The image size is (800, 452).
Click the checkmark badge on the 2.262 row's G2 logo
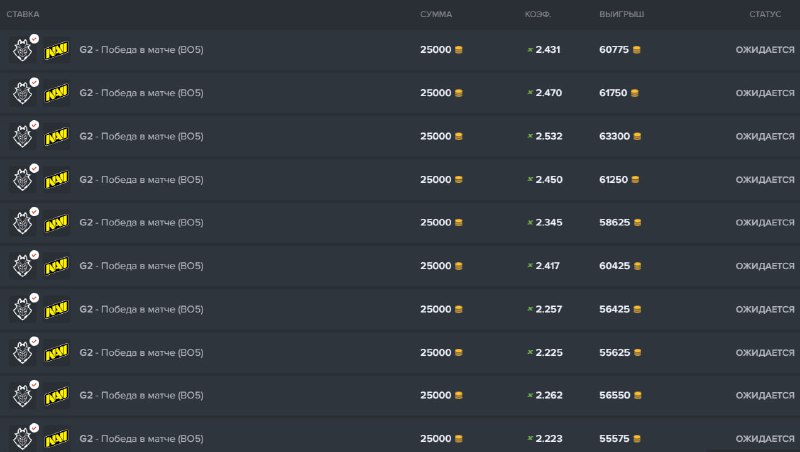pyautogui.click(x=35, y=385)
